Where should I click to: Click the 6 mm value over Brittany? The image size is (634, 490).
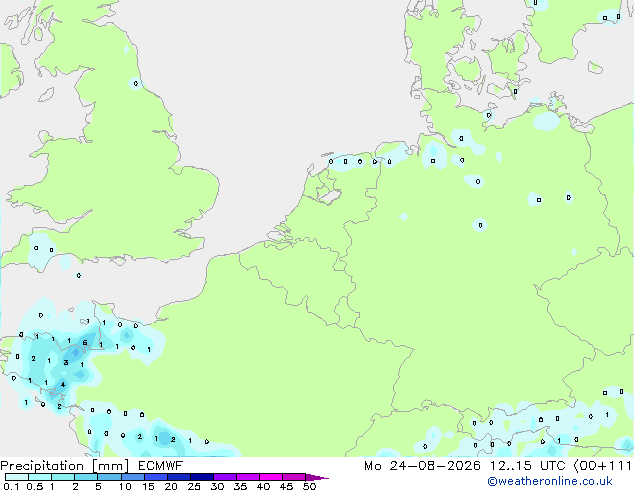[x=85, y=343]
